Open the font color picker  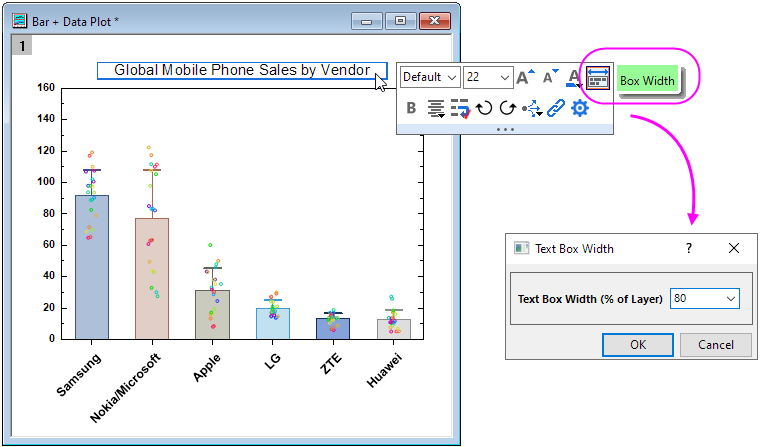click(574, 78)
